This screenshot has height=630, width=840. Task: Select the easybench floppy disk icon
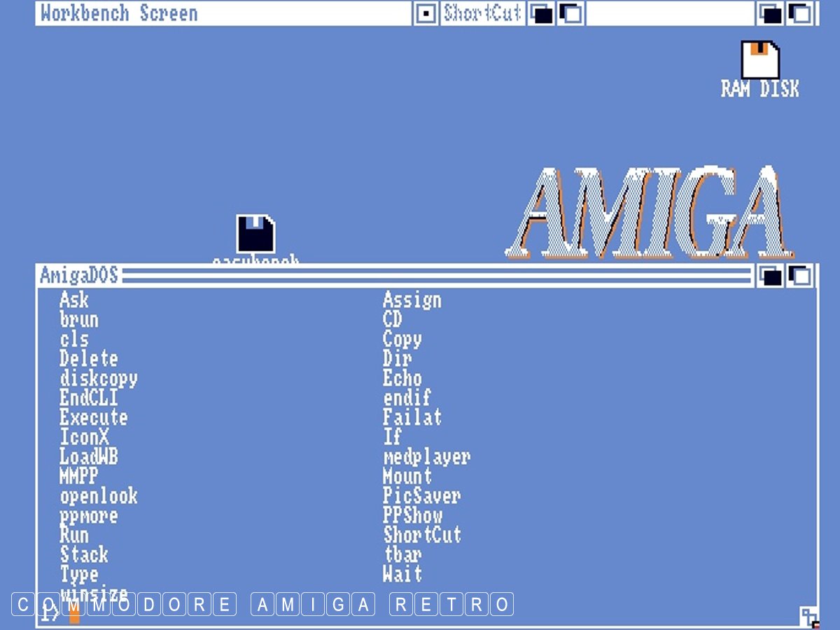click(x=255, y=234)
